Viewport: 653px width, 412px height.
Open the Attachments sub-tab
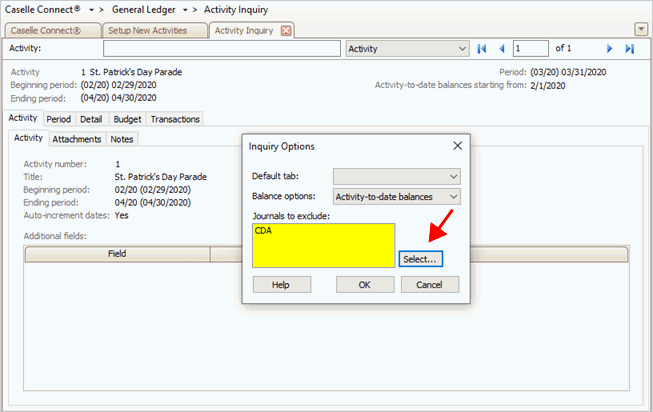click(x=76, y=139)
